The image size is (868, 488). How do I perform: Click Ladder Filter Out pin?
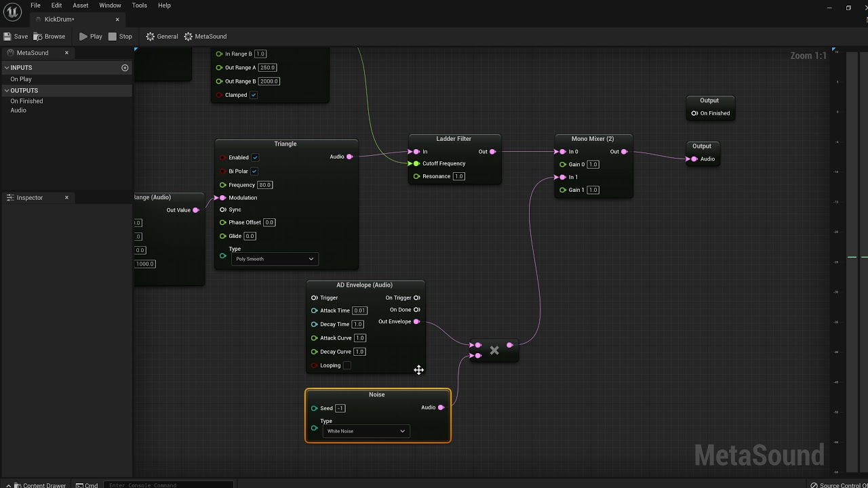[x=493, y=152]
